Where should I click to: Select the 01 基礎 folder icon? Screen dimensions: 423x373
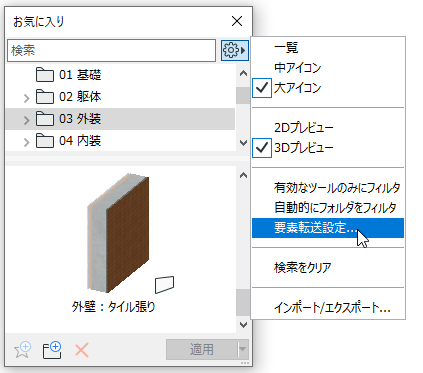click(x=45, y=75)
